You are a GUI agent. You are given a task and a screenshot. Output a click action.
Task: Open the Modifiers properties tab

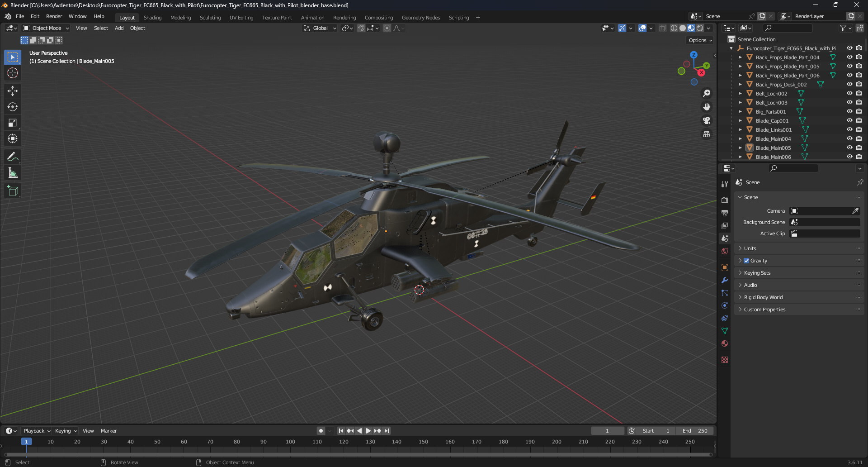click(x=725, y=280)
